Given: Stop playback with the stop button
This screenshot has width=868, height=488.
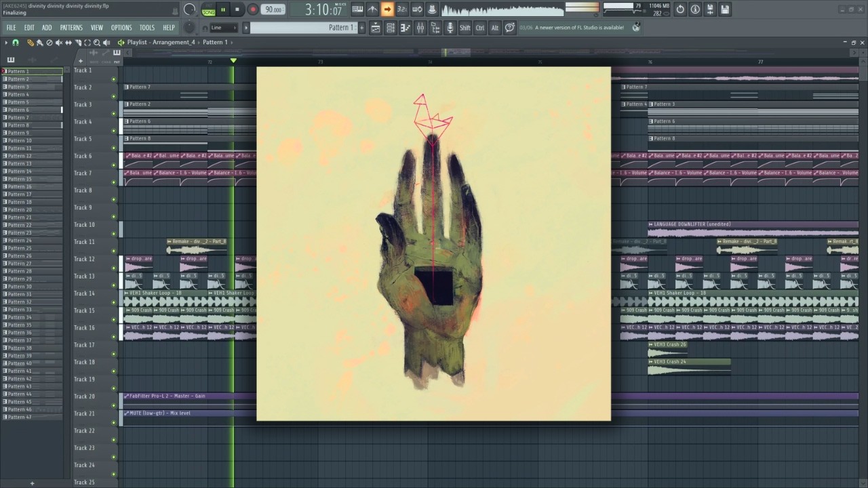Looking at the screenshot, I should click(237, 9).
